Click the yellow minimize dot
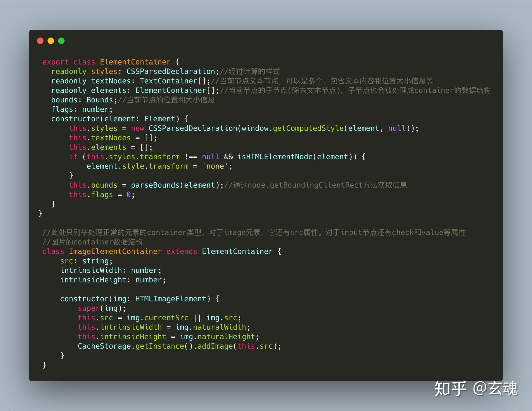 coord(51,41)
